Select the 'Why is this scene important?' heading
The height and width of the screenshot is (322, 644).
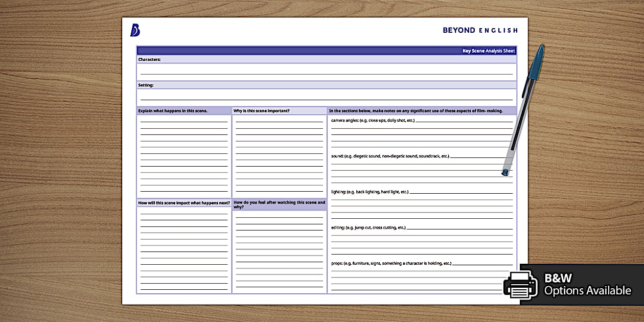(263, 110)
